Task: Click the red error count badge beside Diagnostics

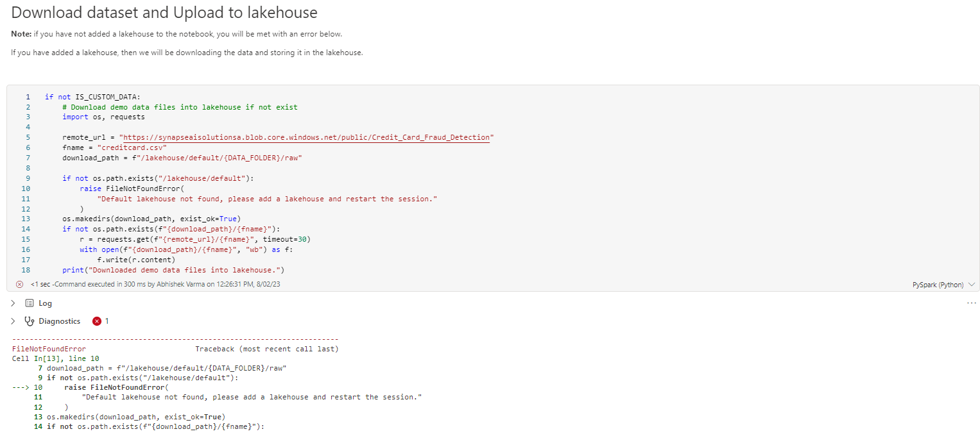Action: tap(98, 321)
